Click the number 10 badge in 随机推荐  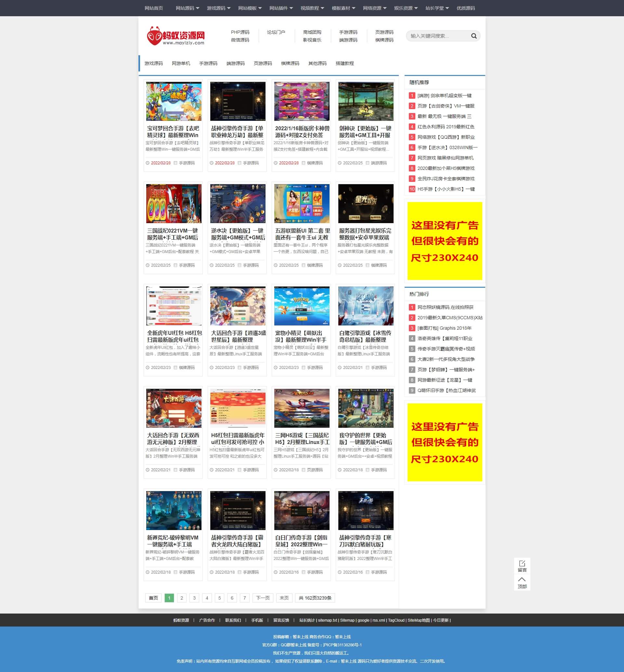411,189
